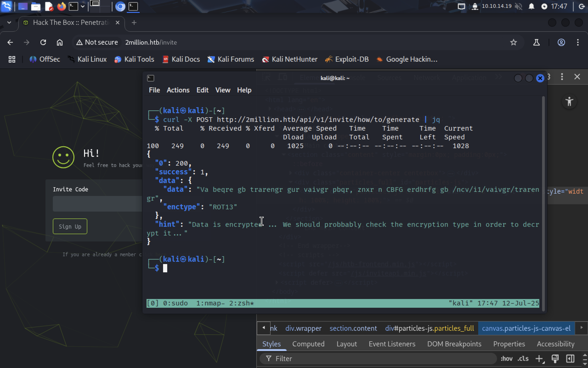This screenshot has height=368, width=588.
Task: Switch to the Computed tab
Action: 308,344
